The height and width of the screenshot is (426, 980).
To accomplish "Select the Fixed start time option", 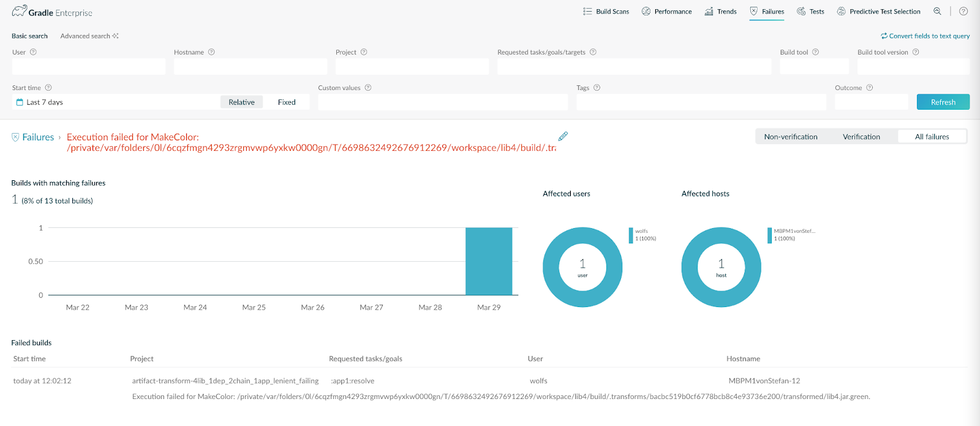I will point(287,102).
